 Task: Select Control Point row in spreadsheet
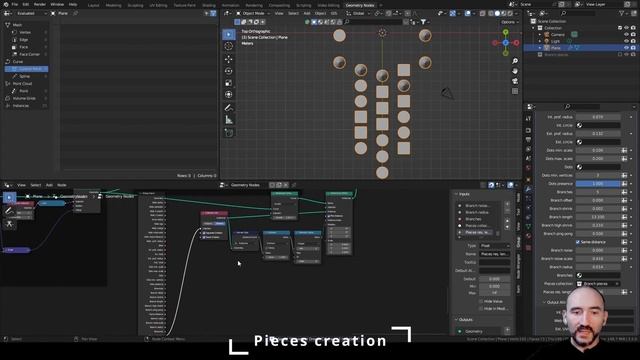[x=27, y=69]
